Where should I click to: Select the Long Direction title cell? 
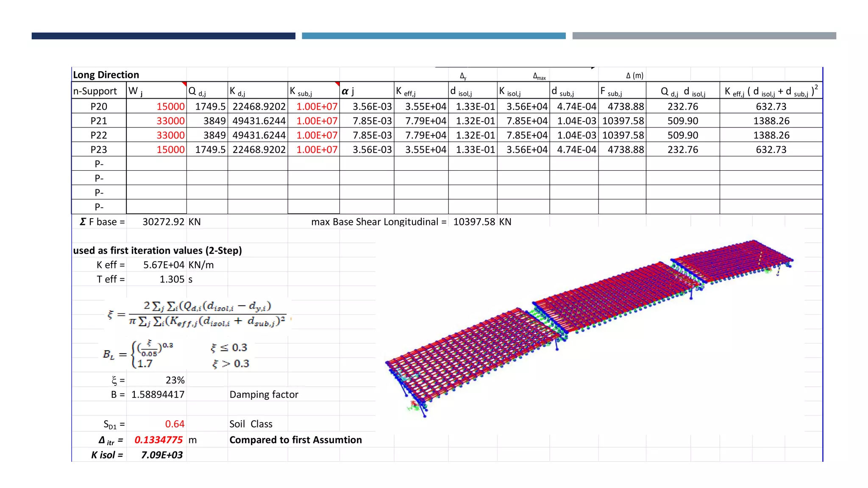pos(106,75)
